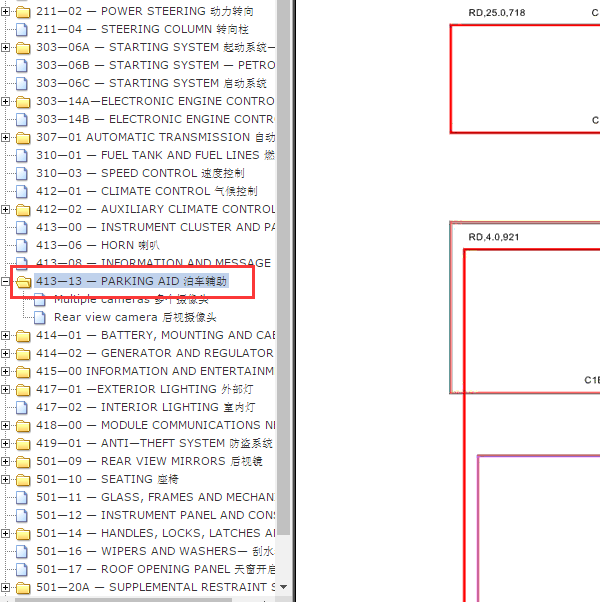
Task: Select 413-13 PARKING AID label
Action: pos(132,281)
